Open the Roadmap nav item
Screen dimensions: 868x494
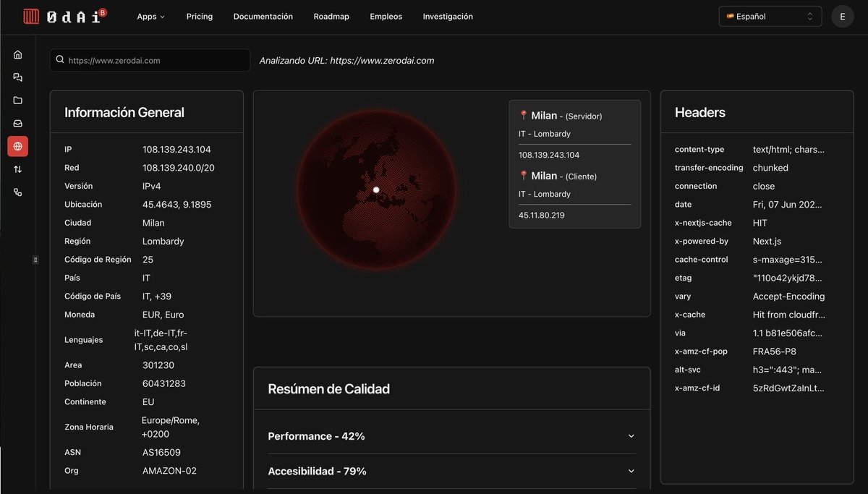[x=331, y=16]
